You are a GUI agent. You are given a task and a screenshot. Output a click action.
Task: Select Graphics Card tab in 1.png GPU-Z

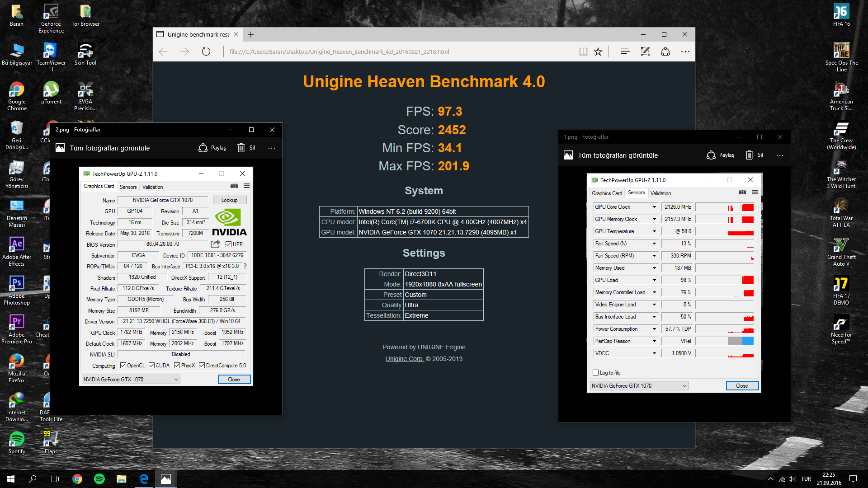607,193
